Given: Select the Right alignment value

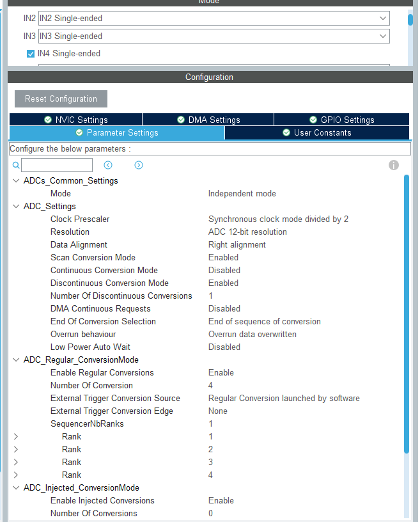Looking at the screenshot, I should [237, 245].
